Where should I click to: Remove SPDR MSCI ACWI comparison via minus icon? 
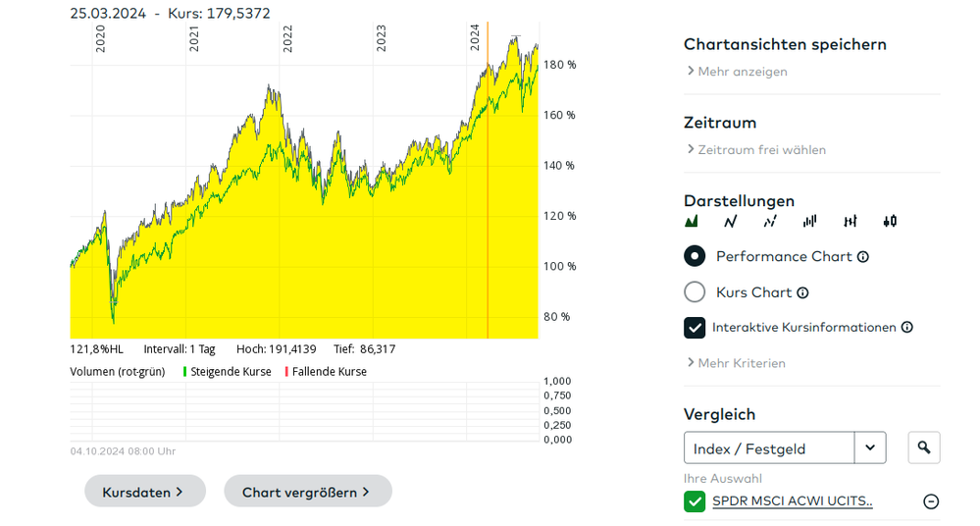pos(931,501)
